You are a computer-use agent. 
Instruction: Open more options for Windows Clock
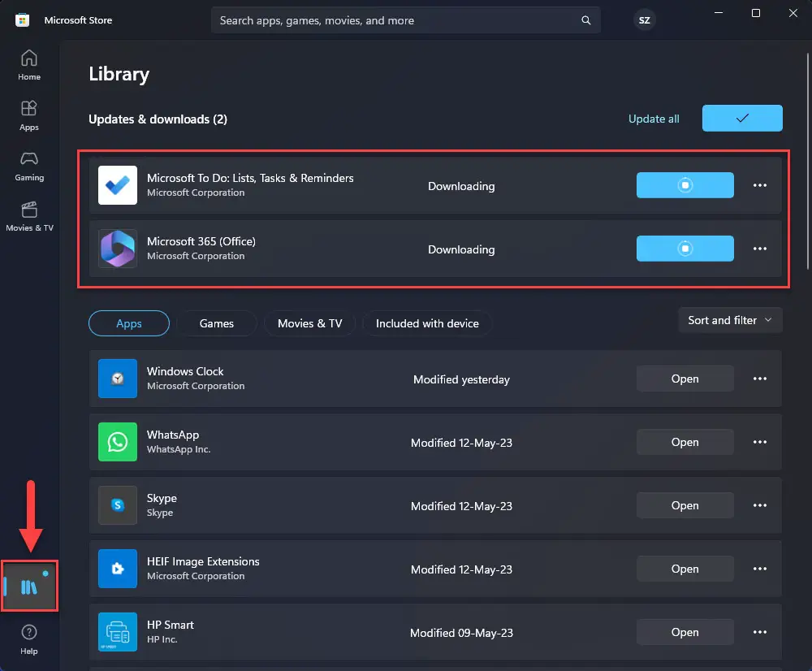pos(760,379)
